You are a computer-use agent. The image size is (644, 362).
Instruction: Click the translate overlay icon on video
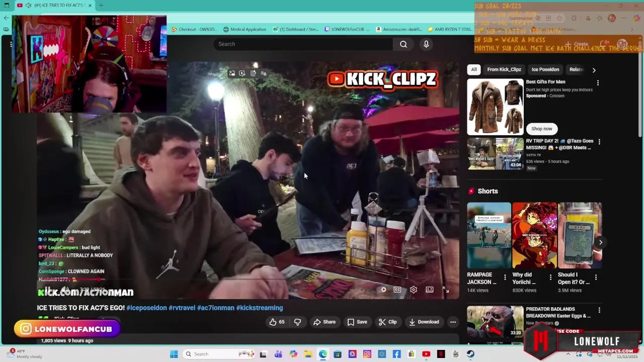click(x=264, y=73)
